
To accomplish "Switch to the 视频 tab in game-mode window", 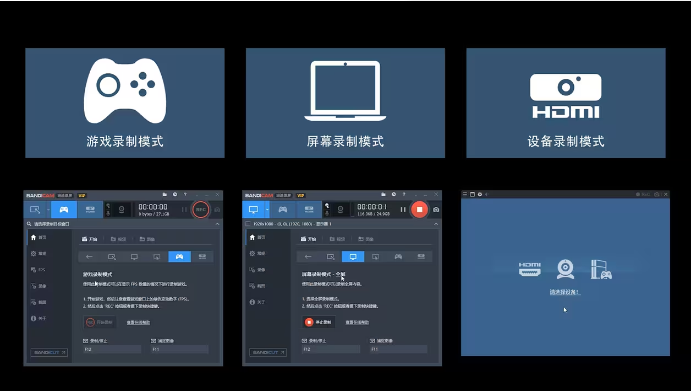I will click(118, 239).
